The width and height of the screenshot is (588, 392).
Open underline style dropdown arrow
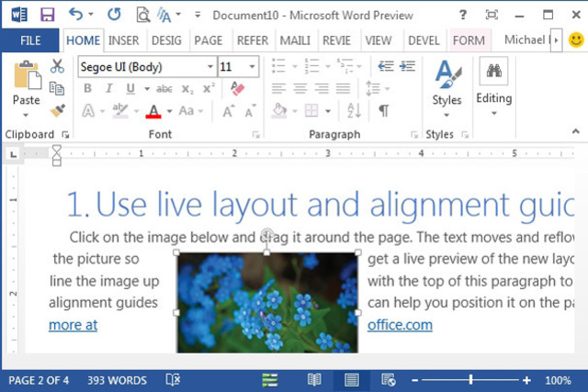(x=147, y=89)
